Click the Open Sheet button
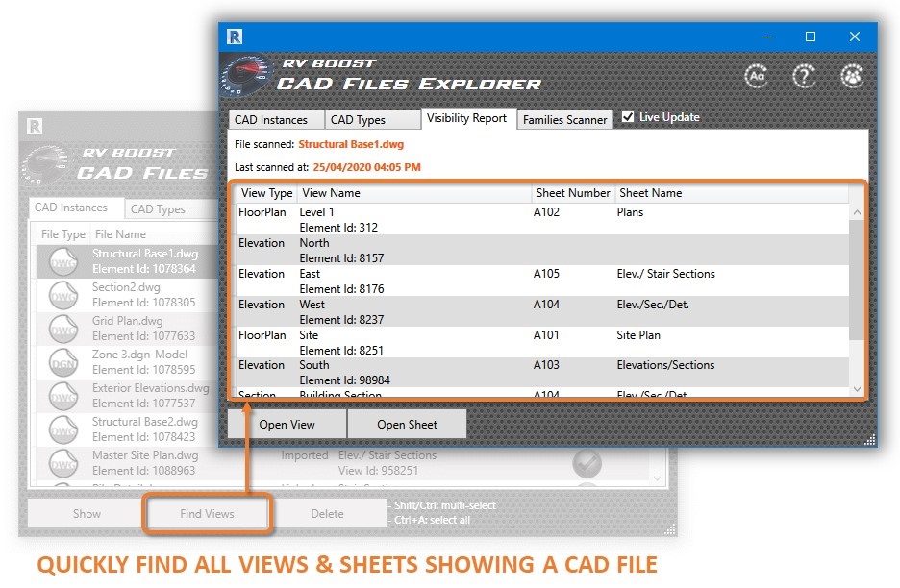The image size is (900, 588). click(x=407, y=425)
